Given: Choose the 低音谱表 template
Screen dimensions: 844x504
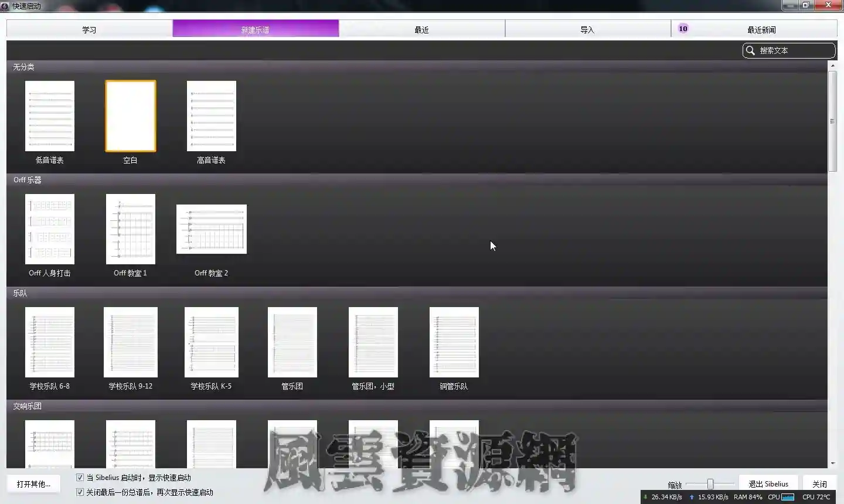Looking at the screenshot, I should [50, 116].
